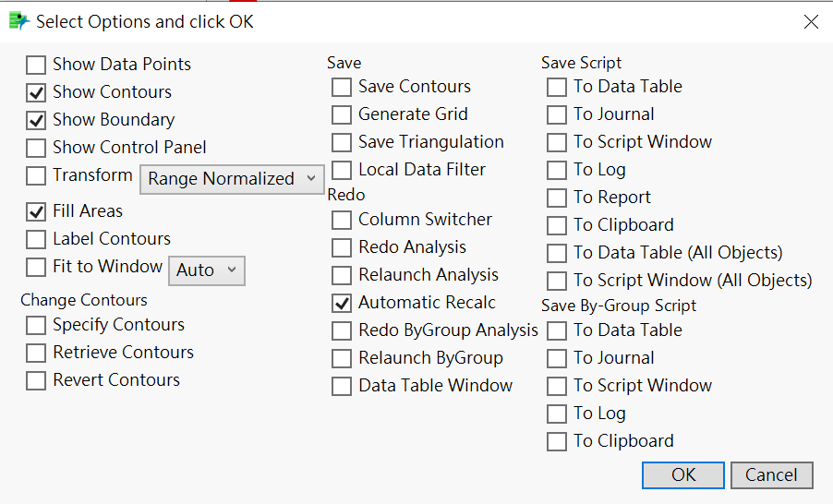Image resolution: width=833 pixels, height=504 pixels.
Task: Select the Column Switcher checkbox
Action: pos(342,220)
